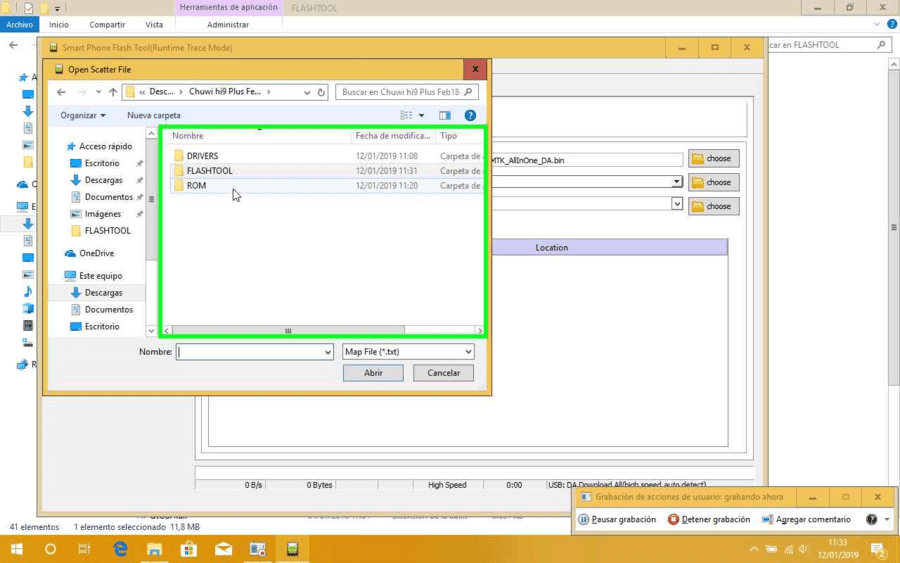900x563 pixels.
Task: Click the second choose button in Flash Tool
Action: (713, 183)
